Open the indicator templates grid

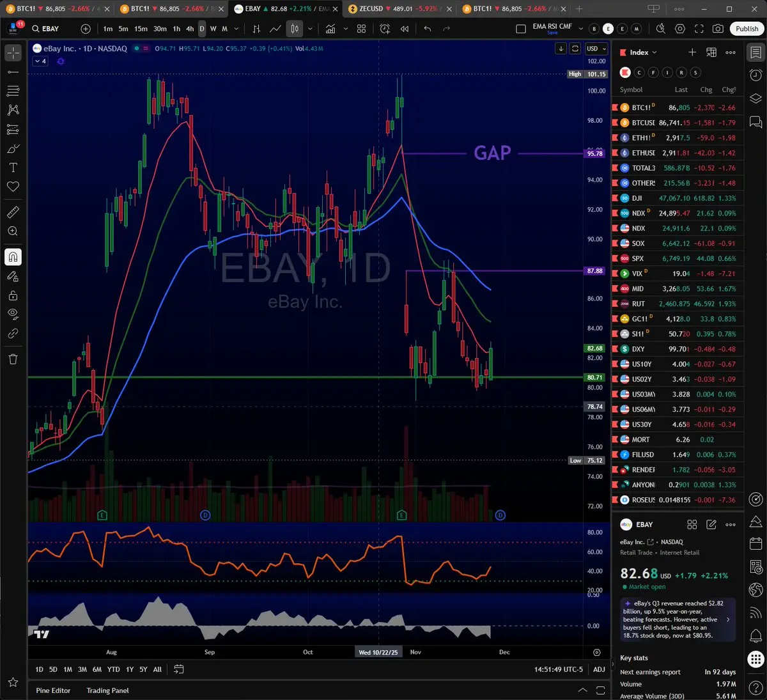(362, 29)
